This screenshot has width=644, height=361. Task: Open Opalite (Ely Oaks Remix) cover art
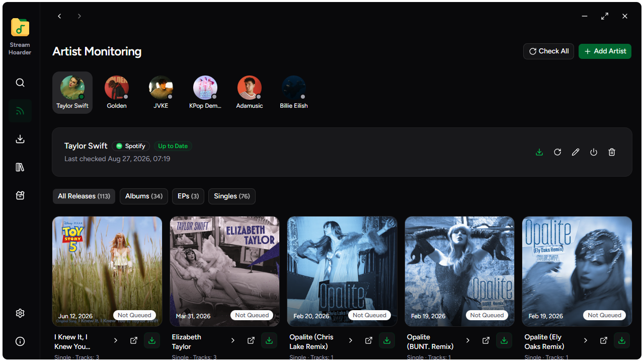click(x=577, y=271)
